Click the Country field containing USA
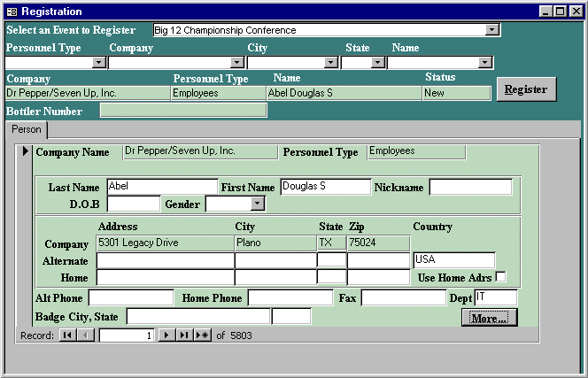 click(454, 260)
